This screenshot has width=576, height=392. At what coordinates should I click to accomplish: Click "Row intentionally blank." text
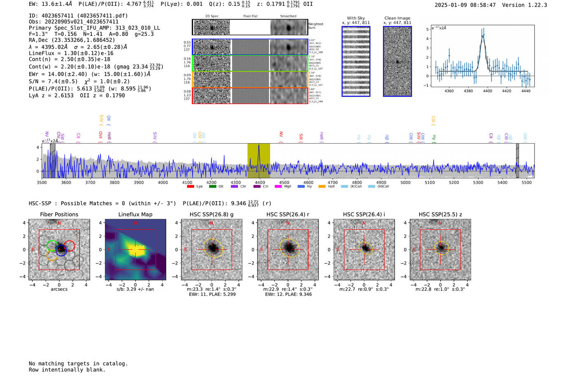(x=67, y=370)
